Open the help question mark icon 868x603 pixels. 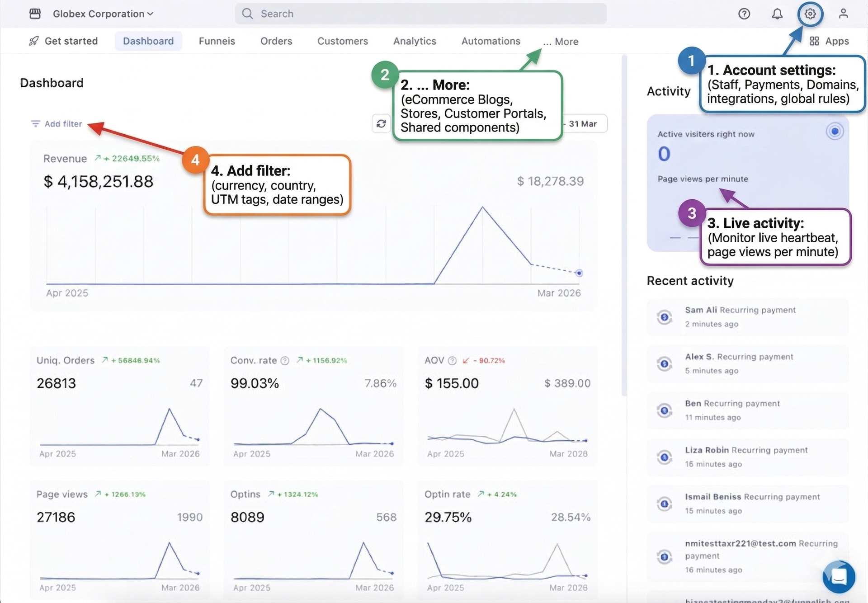point(744,14)
